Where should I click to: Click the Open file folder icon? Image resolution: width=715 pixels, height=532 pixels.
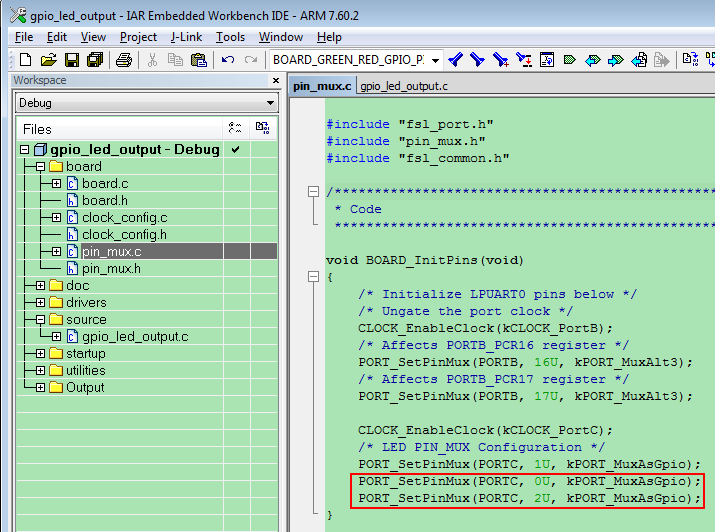[49, 60]
